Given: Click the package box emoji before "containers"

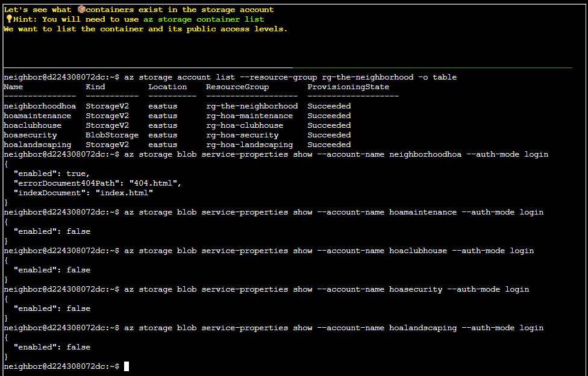Looking at the screenshot, I should (82, 10).
